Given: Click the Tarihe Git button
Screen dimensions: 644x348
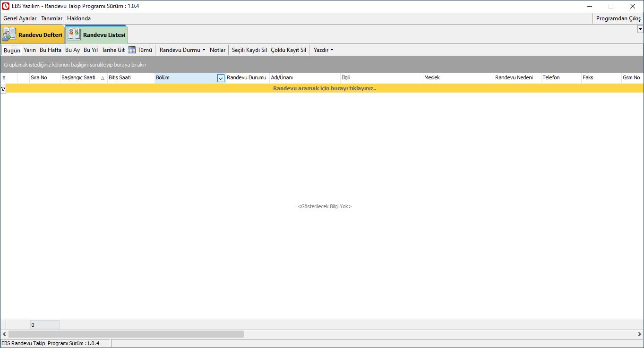Looking at the screenshot, I should (x=113, y=50).
